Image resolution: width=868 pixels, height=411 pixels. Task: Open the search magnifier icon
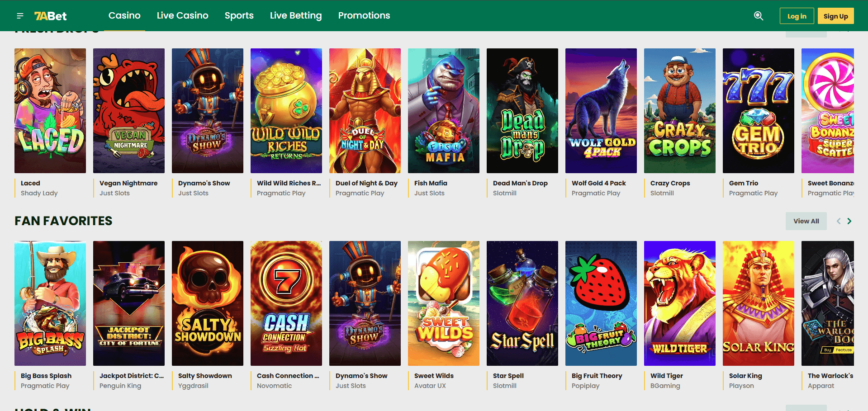tap(759, 16)
